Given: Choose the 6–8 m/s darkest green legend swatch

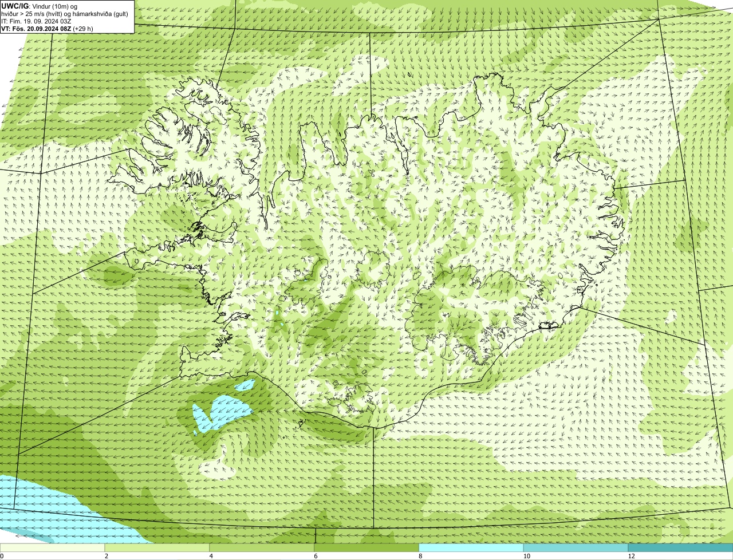Looking at the screenshot, I should click(x=366, y=548).
